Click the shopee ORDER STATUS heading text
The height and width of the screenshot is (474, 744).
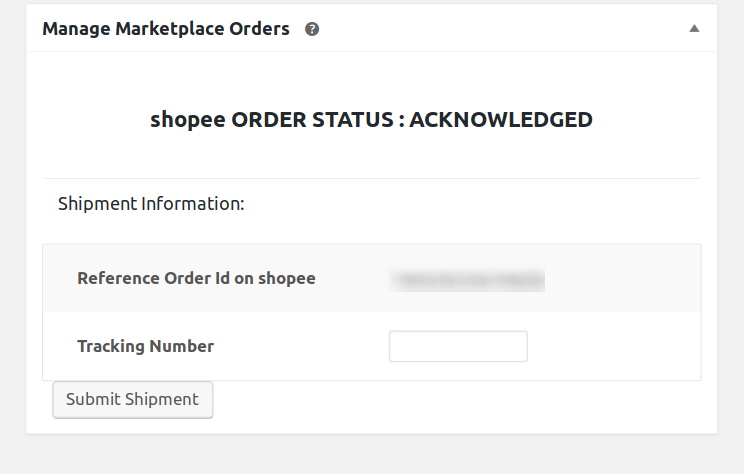tap(372, 120)
